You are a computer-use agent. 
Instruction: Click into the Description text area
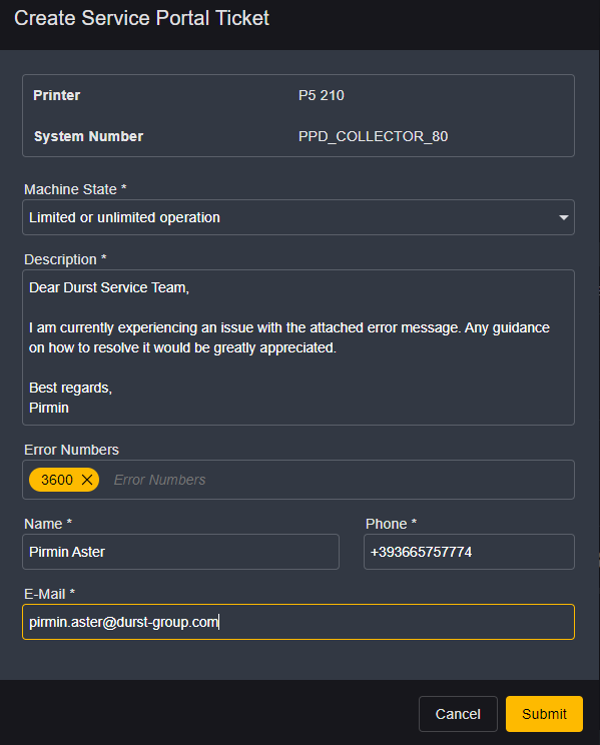click(x=298, y=347)
